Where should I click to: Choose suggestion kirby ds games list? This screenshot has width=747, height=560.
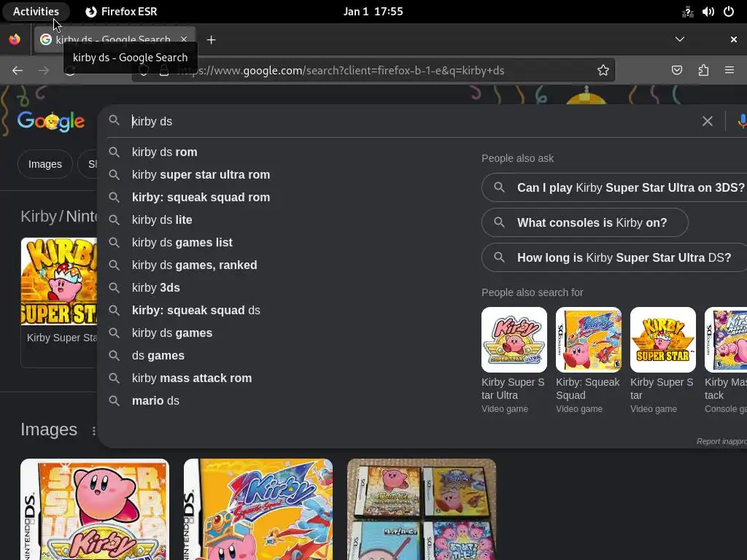[182, 242]
